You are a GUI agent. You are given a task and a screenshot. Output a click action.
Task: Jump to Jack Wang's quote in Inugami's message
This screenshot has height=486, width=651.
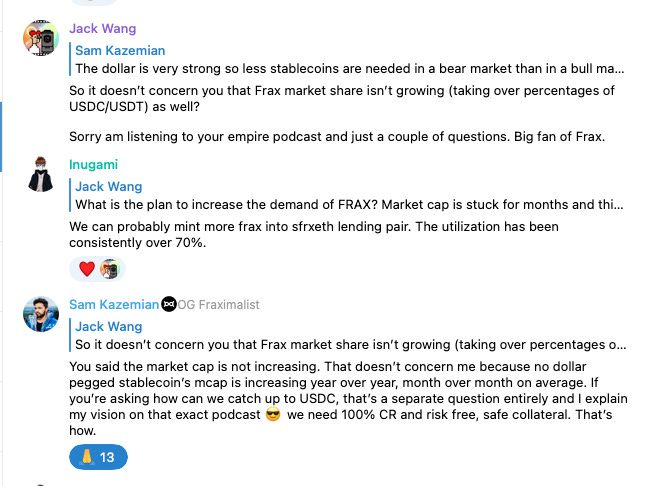coord(109,186)
